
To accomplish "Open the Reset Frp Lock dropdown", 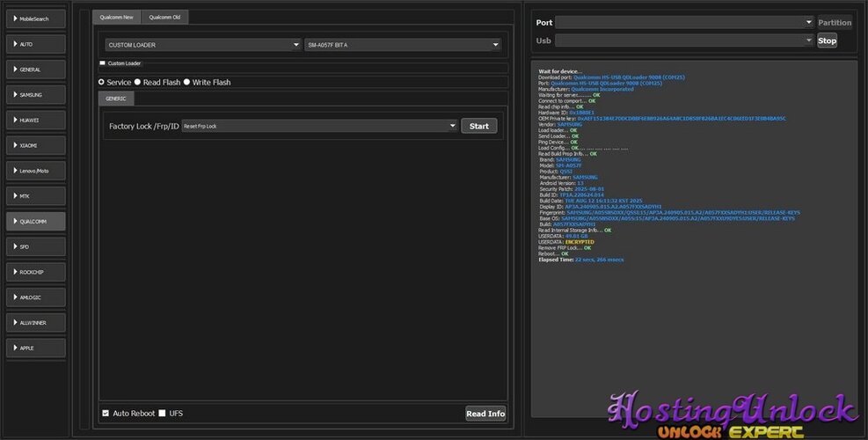I will 319,127.
